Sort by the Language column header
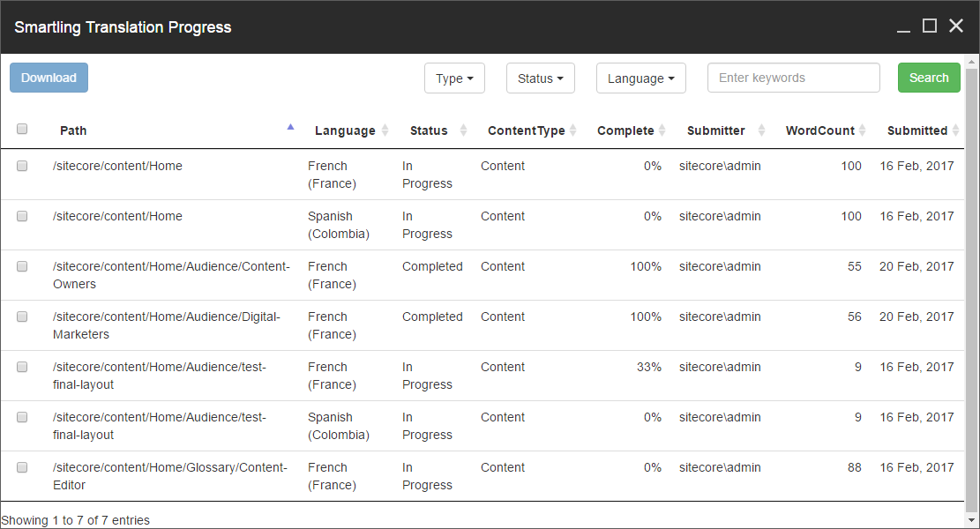 click(348, 130)
